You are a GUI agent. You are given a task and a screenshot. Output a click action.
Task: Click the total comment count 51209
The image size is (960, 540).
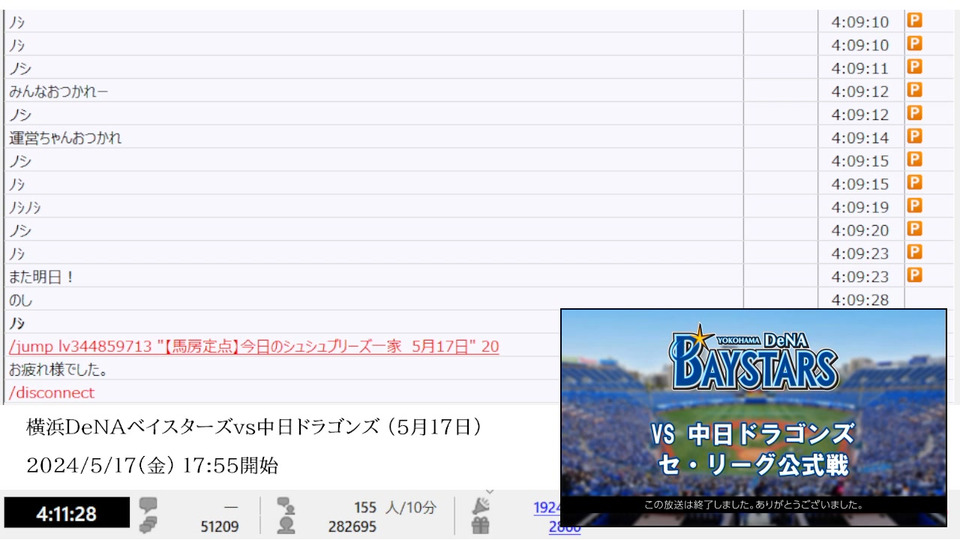tap(220, 527)
